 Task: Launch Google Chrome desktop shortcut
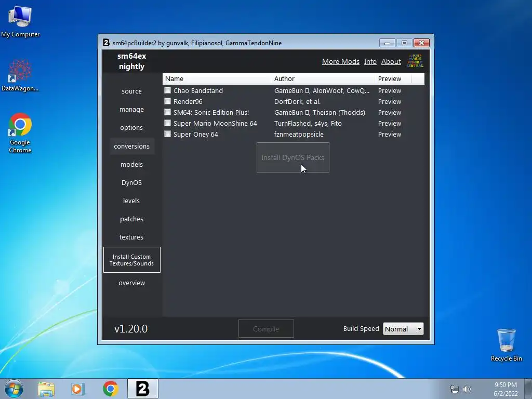click(20, 133)
